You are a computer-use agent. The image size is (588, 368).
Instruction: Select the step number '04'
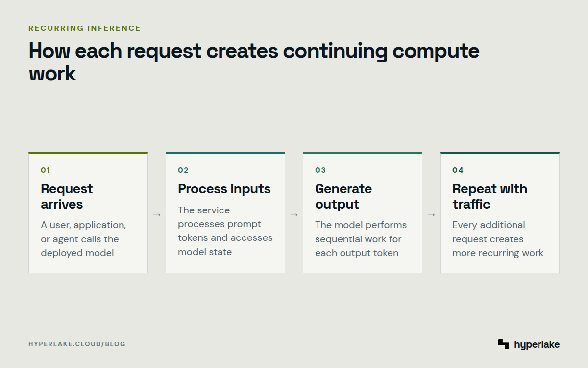coord(458,170)
